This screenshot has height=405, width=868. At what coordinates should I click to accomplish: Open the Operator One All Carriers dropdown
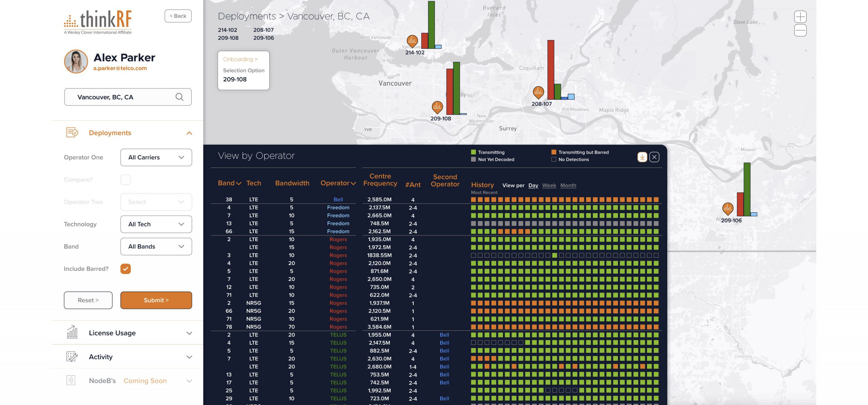click(x=156, y=157)
